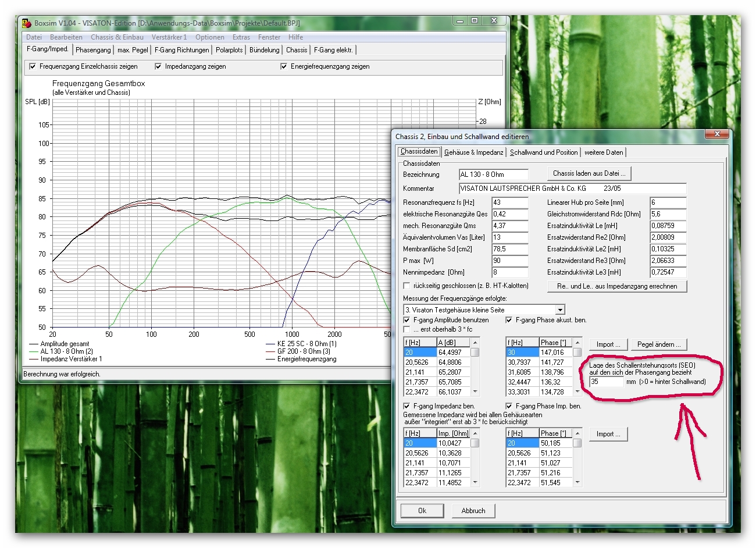Click the SEO position input field showing 35
756x548 pixels.
tap(606, 382)
